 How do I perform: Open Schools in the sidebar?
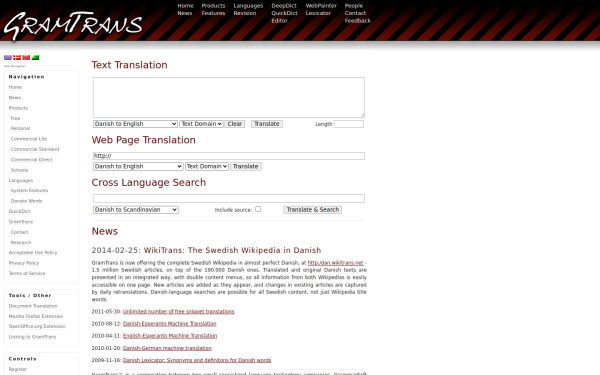[19, 170]
